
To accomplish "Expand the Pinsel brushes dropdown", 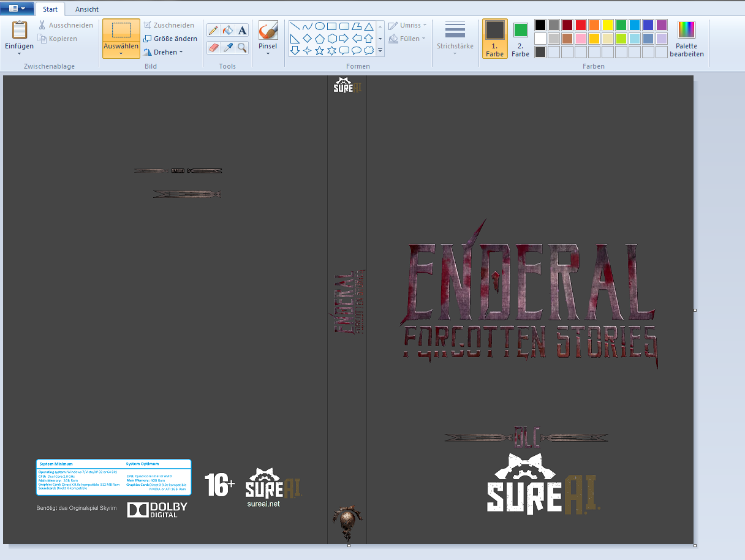I will (x=268, y=53).
